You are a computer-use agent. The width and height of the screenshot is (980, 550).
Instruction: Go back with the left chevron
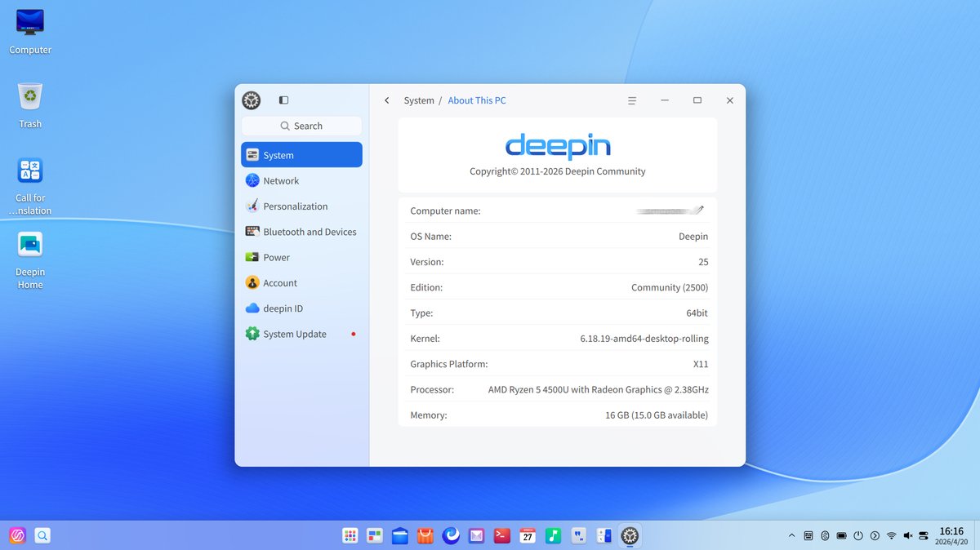pyautogui.click(x=387, y=100)
